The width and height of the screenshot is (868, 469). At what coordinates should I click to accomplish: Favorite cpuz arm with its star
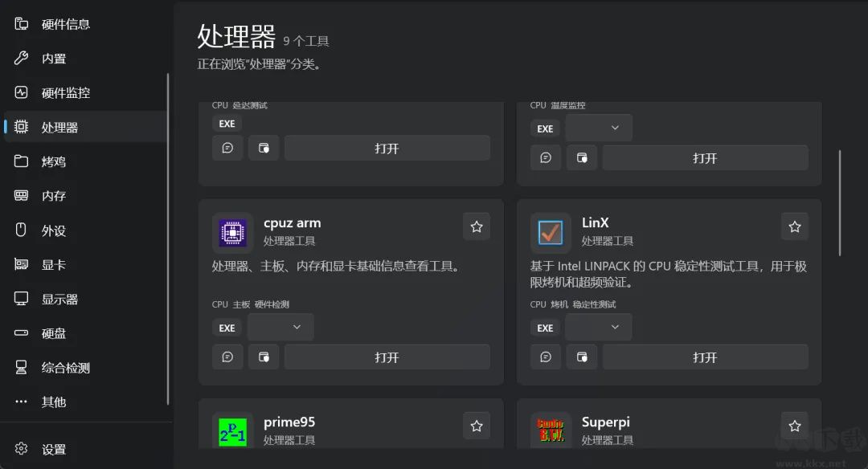click(477, 226)
